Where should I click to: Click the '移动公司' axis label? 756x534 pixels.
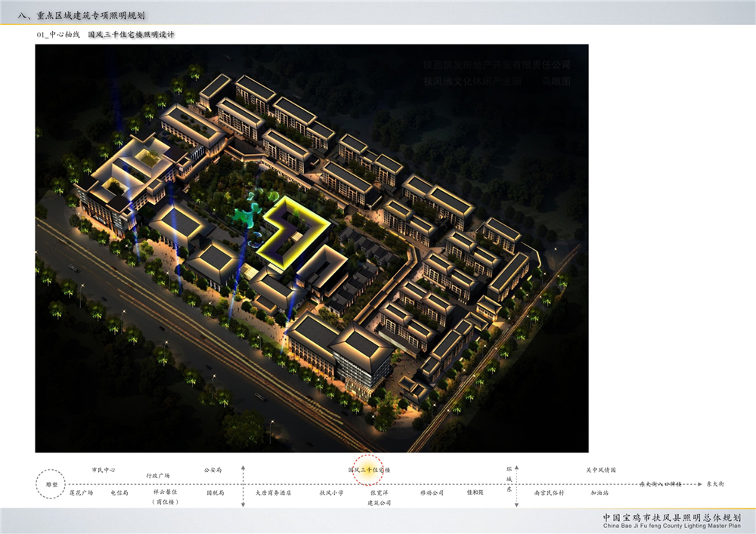point(432,493)
